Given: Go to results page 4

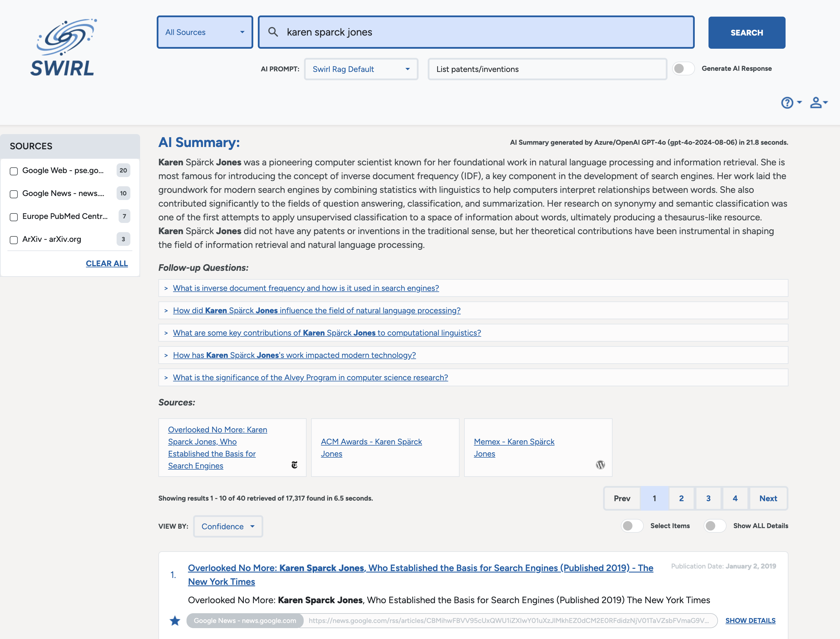Looking at the screenshot, I should point(735,498).
